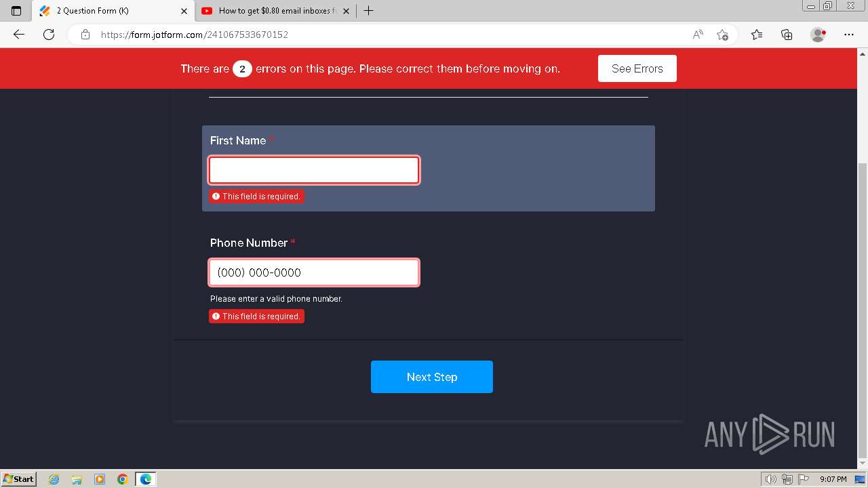
Task: Click the Phone Number label
Action: pos(249,243)
